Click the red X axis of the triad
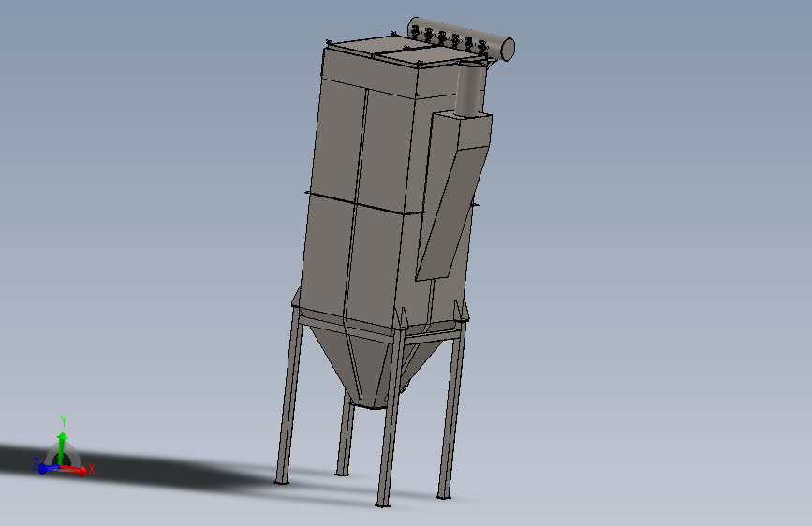Image resolution: width=812 pixels, height=526 pixels. pos(75,469)
